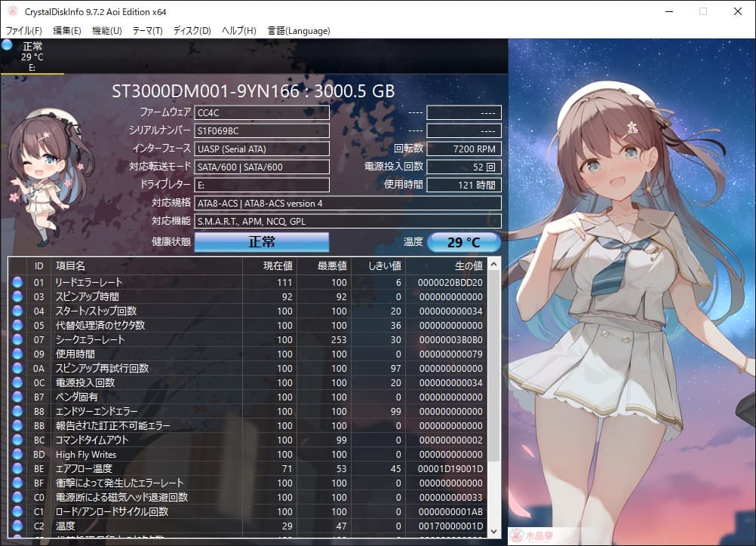The height and width of the screenshot is (546, 756).
Task: Click the status orb for row 09 使用時間
Action: click(x=17, y=354)
